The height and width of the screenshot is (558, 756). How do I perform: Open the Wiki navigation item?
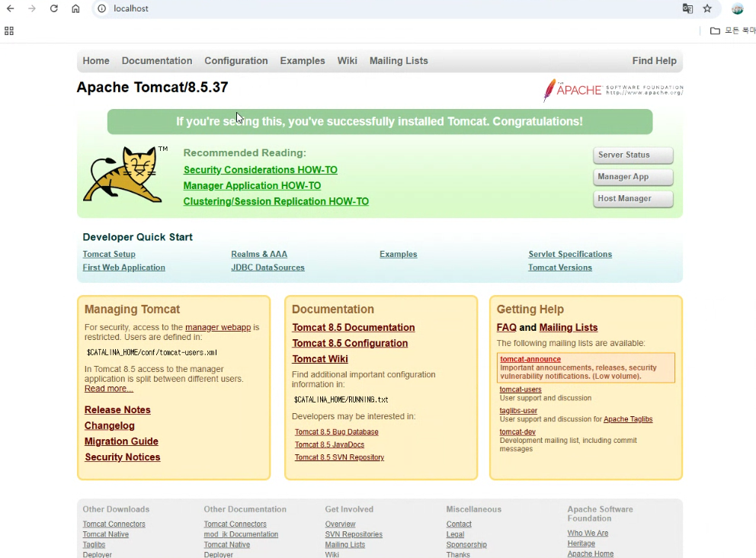(348, 61)
